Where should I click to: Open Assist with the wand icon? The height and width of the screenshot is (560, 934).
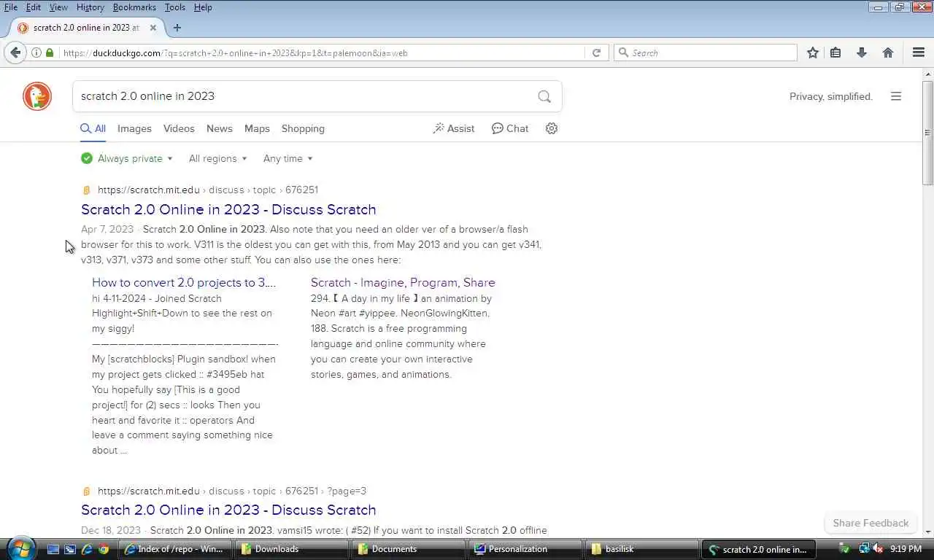pos(453,128)
